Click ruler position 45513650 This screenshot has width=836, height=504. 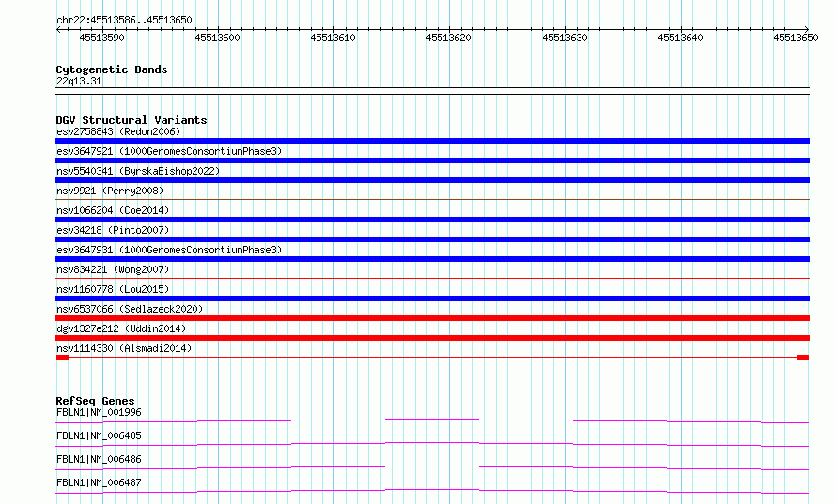796,38
